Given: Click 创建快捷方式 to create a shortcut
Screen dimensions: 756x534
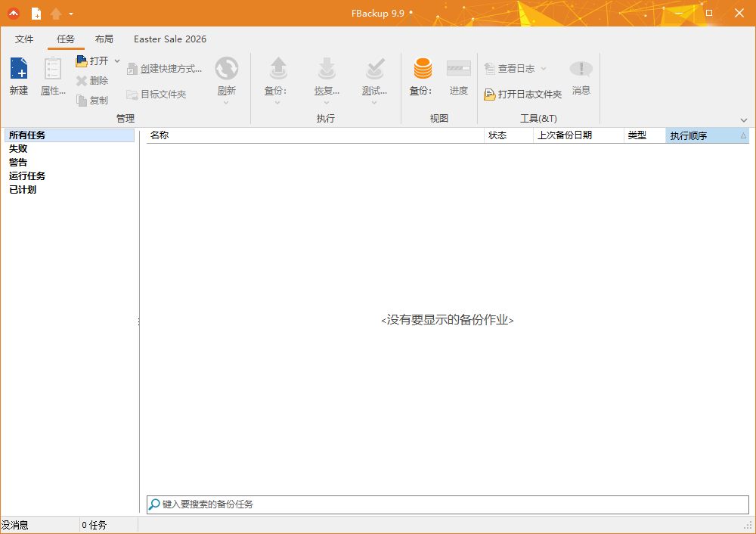Looking at the screenshot, I should tap(165, 68).
